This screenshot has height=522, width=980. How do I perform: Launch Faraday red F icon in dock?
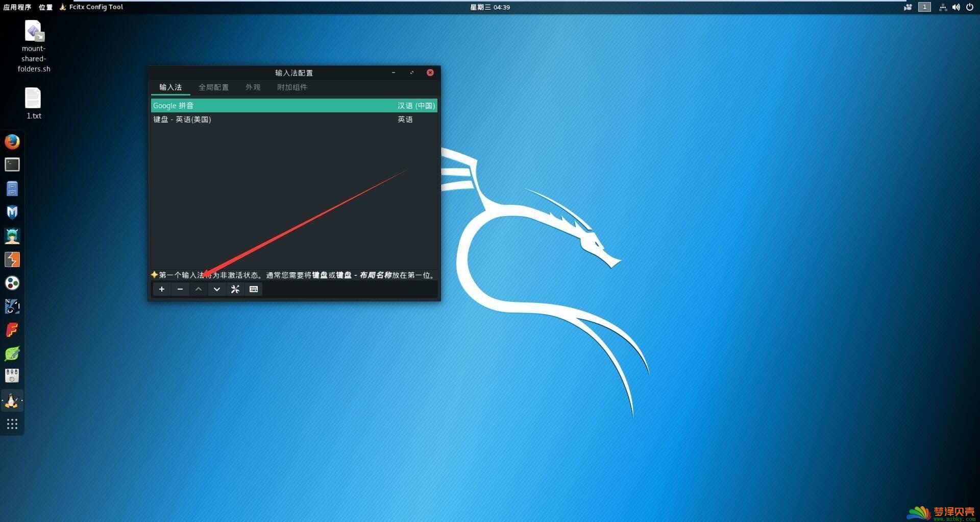12,330
